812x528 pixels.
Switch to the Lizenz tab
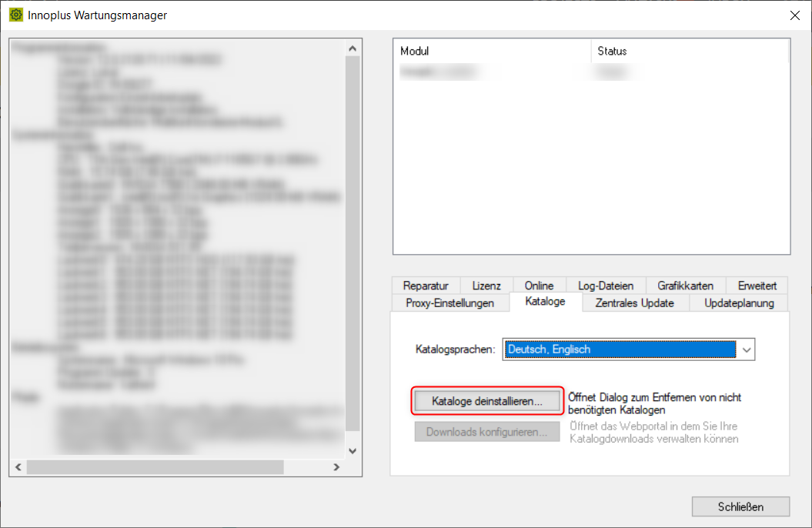click(486, 286)
